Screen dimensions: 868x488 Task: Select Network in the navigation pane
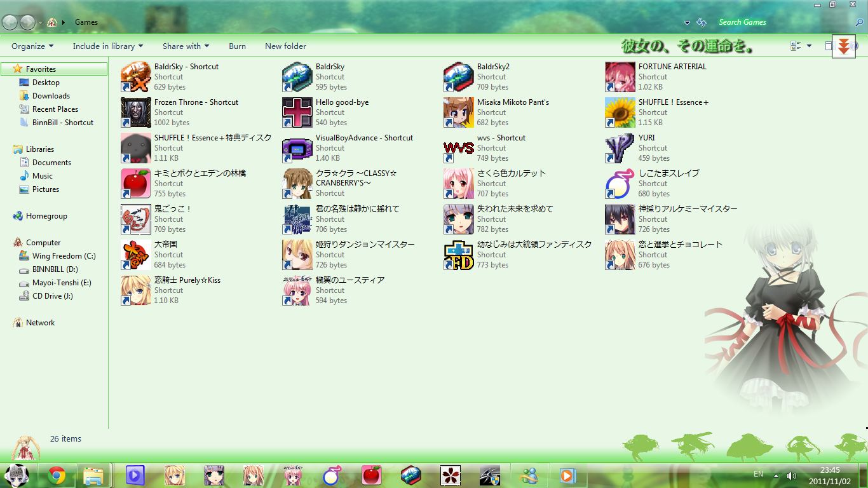(40, 322)
